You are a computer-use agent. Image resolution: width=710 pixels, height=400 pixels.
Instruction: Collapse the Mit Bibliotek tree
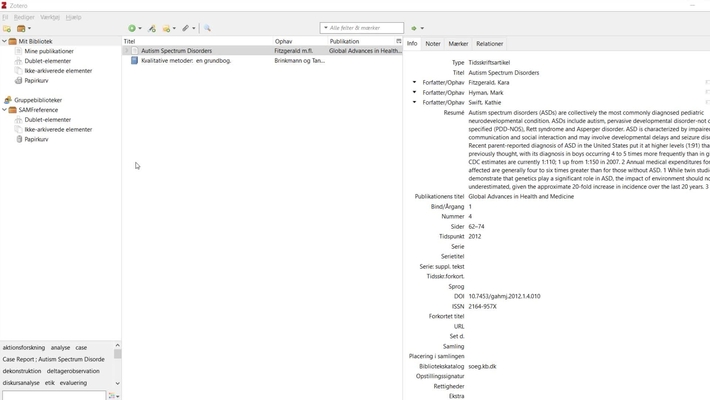(4, 41)
